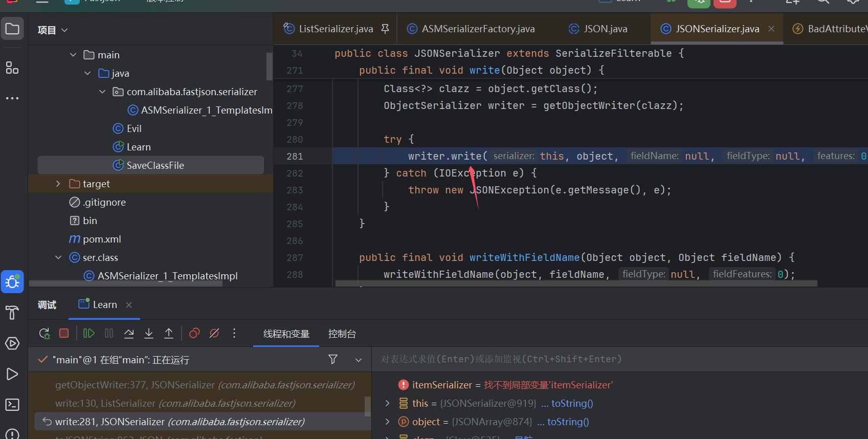Viewport: 868px width, 439px height.
Task: Switch to ListSerializer.java tab
Action: 336,29
